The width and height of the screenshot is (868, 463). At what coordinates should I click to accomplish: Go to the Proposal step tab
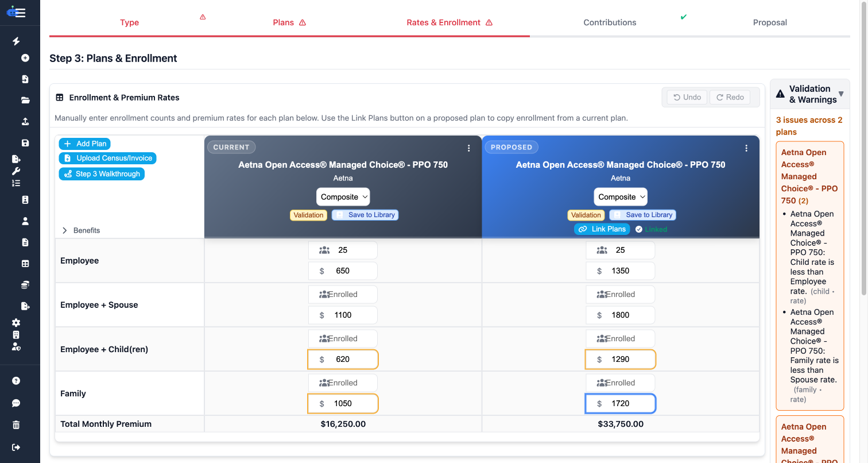point(770,22)
